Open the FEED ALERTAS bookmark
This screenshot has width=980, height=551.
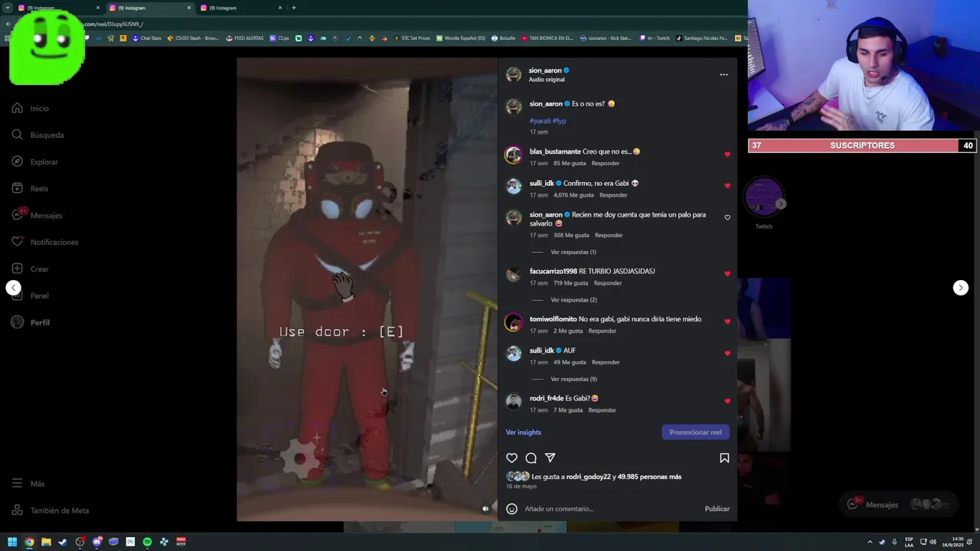pos(244,38)
